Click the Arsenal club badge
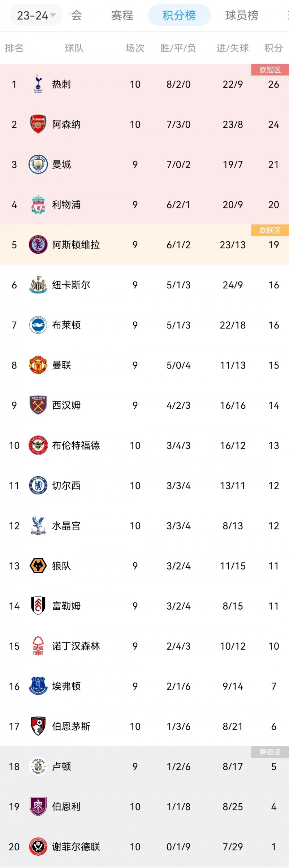 pos(38,124)
